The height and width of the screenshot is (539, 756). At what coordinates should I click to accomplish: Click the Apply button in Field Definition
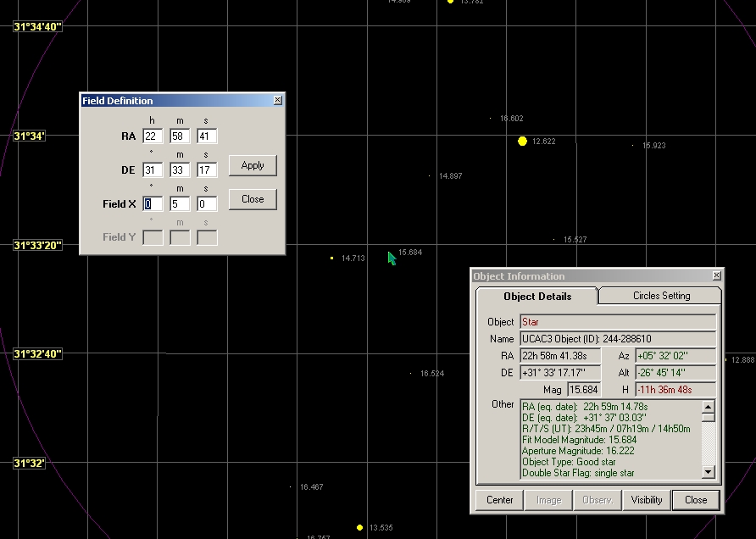coord(253,165)
